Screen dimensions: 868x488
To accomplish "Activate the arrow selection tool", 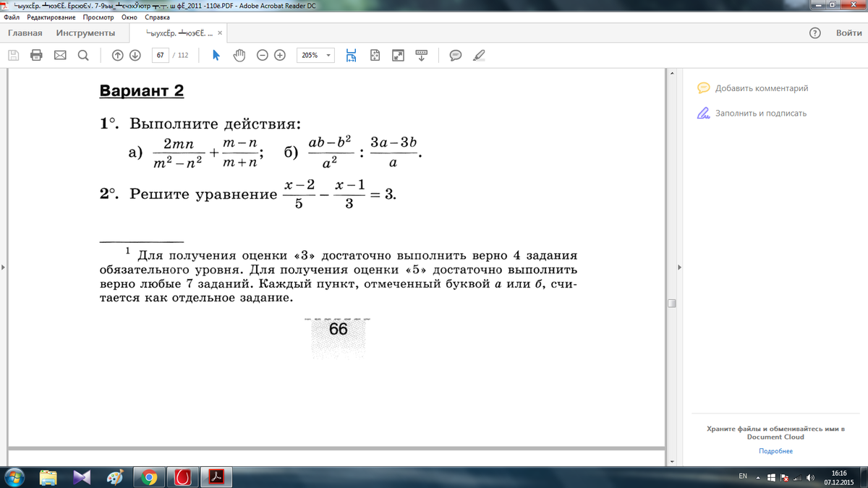I will [216, 55].
